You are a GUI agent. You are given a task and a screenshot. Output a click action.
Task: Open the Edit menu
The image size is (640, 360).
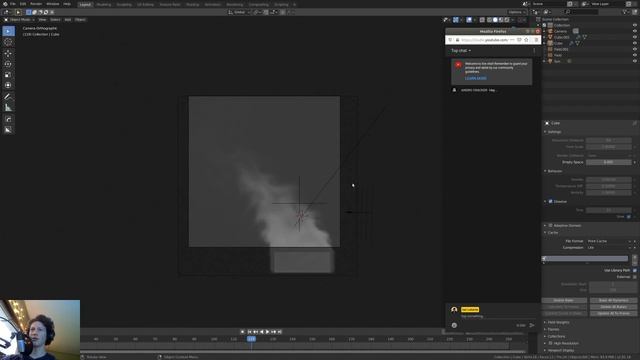(x=23, y=4)
